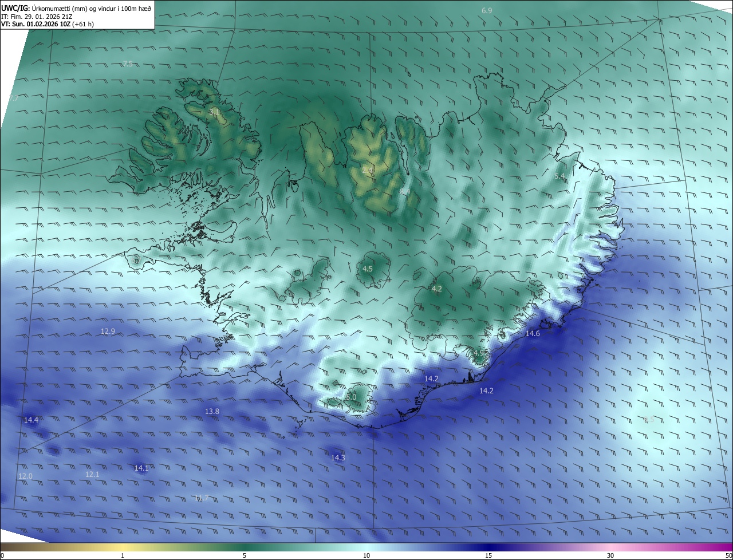Viewport: 733px width, 560px height.
Task: Click the 12.9 value west of Reykjanes
Action: point(108,331)
